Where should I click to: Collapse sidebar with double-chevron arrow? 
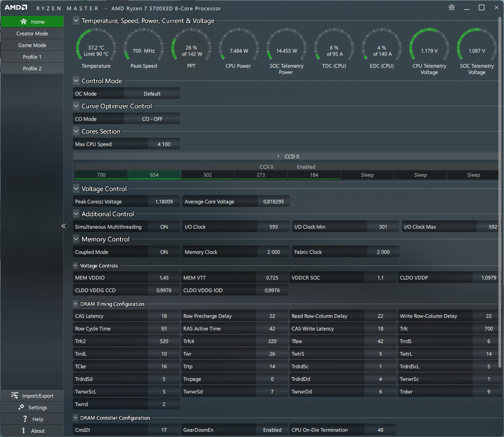[x=63, y=226]
